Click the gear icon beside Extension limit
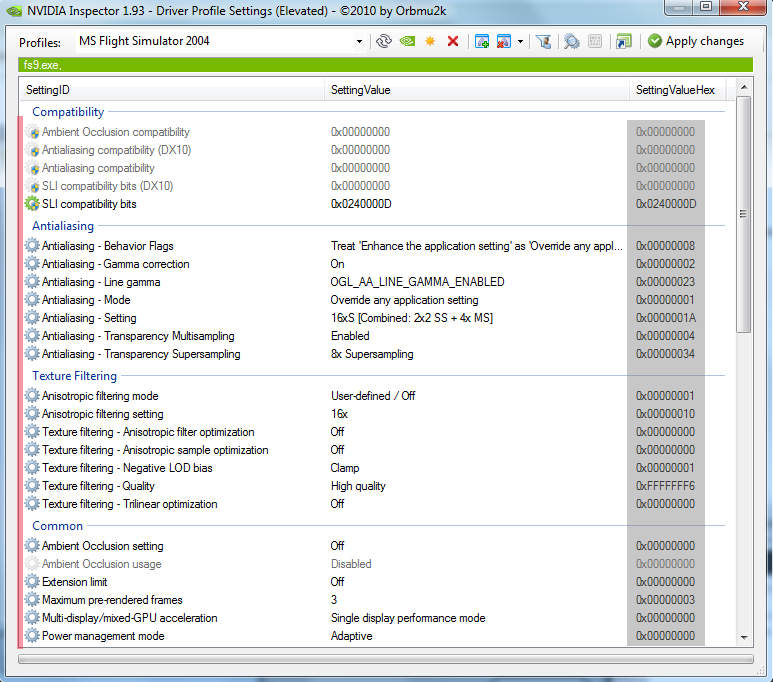The height and width of the screenshot is (682, 773). (x=32, y=581)
